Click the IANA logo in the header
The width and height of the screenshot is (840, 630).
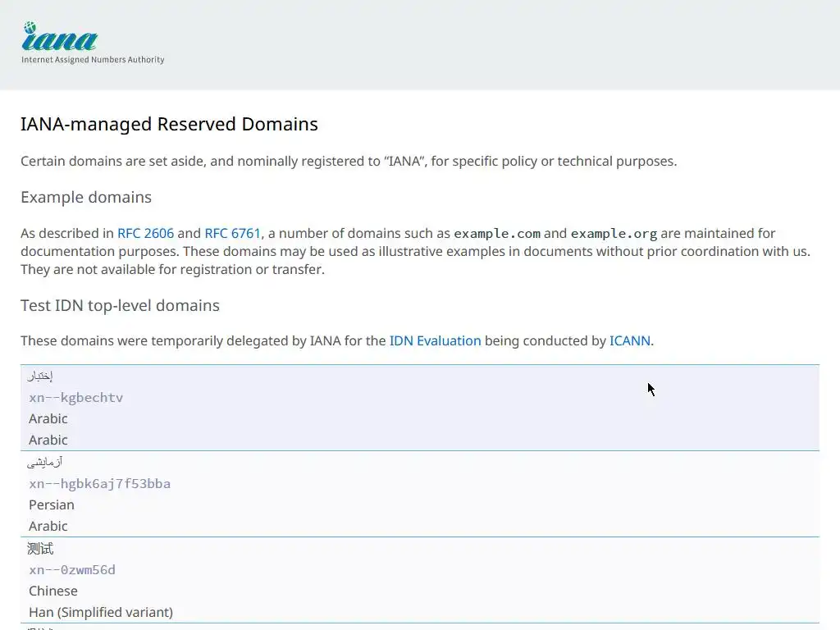pyautogui.click(x=60, y=37)
